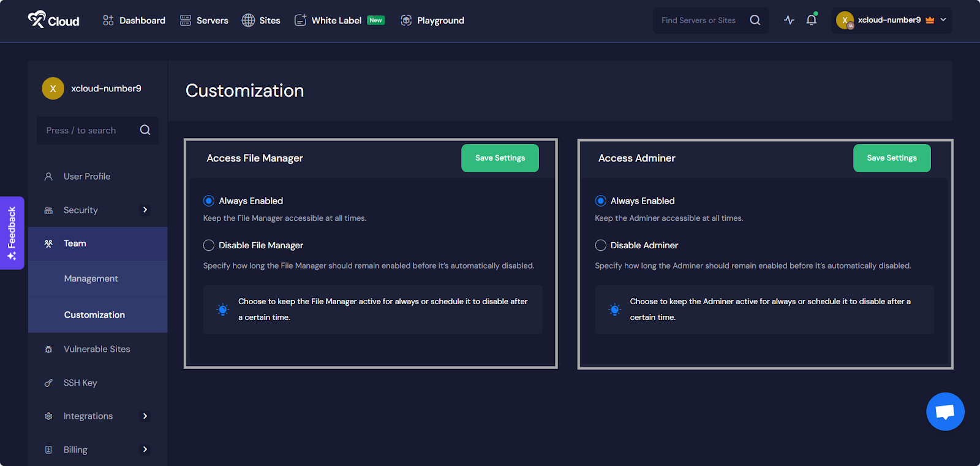
Task: Click the activity pulse icon
Action: [789, 20]
